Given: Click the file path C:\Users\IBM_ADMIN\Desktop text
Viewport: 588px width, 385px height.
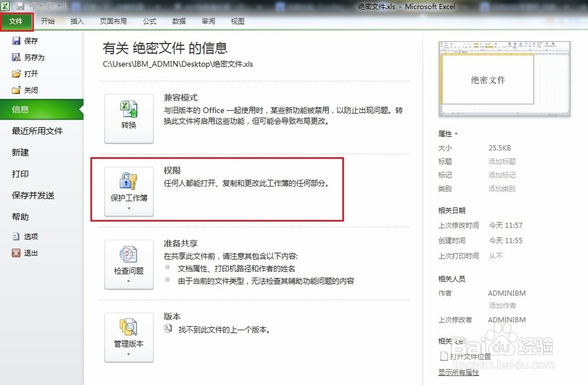Looking at the screenshot, I should 178,64.
